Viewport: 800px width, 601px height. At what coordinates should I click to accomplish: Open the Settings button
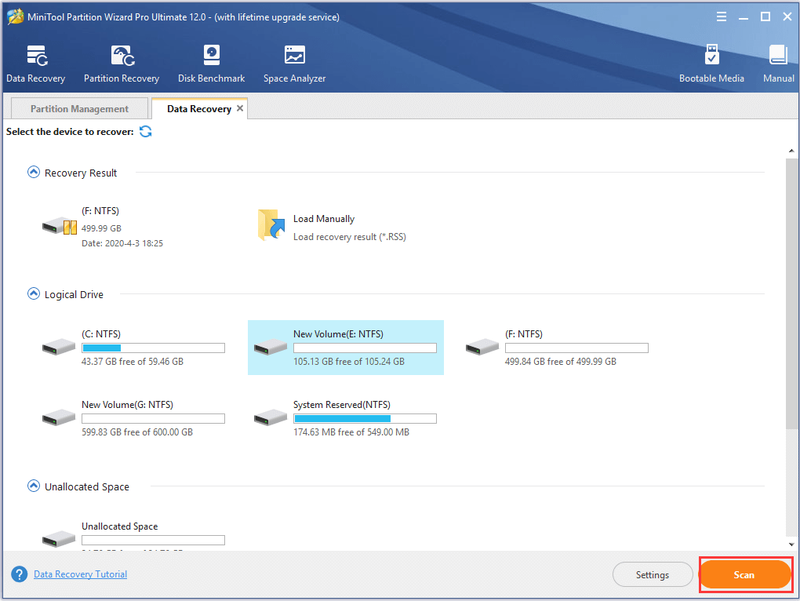click(x=652, y=574)
